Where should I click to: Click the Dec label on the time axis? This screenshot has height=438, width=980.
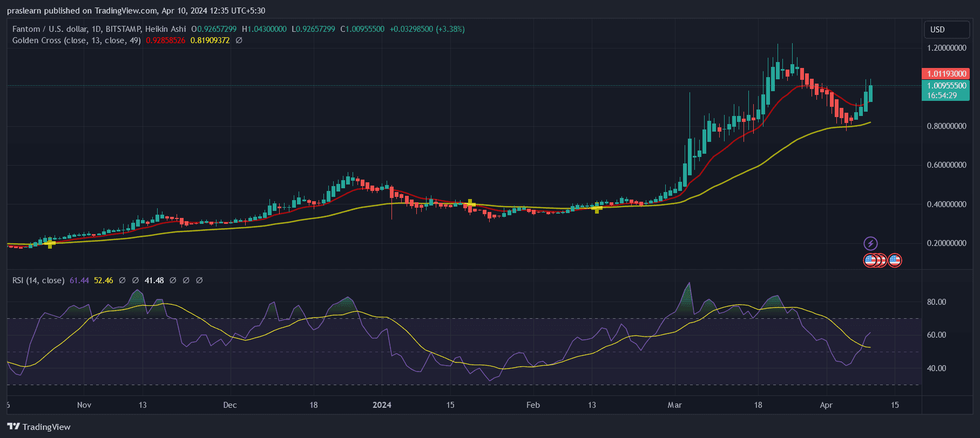point(230,405)
